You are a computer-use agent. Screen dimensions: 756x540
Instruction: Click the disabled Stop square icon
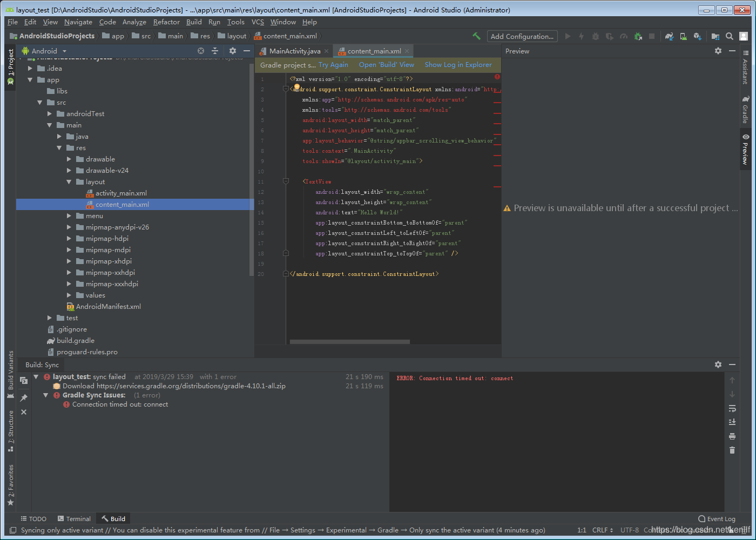[652, 36]
